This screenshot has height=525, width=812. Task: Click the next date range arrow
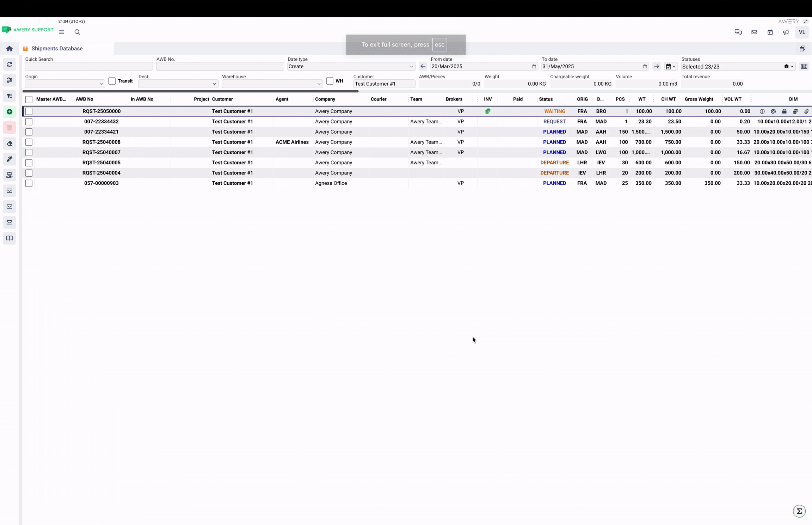point(656,66)
